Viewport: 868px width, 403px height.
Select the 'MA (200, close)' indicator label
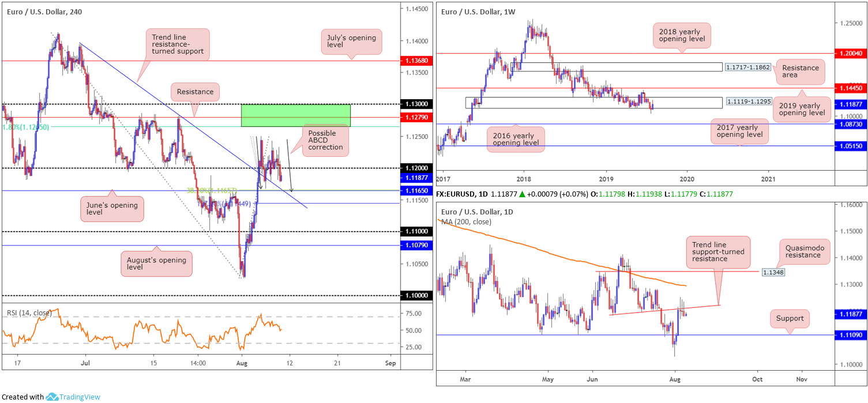click(x=467, y=221)
